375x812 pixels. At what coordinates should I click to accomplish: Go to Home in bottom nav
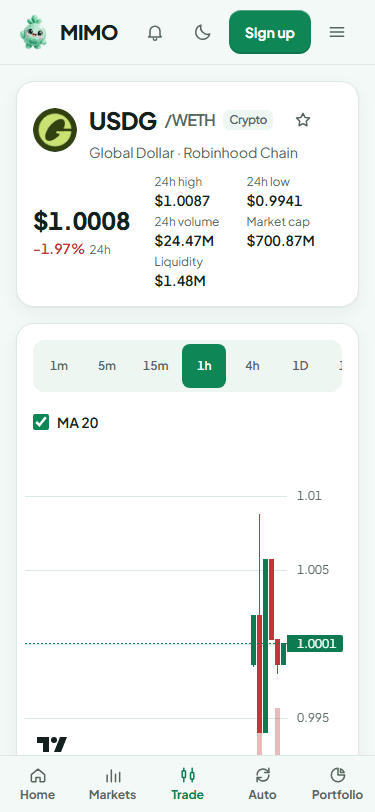click(37, 784)
